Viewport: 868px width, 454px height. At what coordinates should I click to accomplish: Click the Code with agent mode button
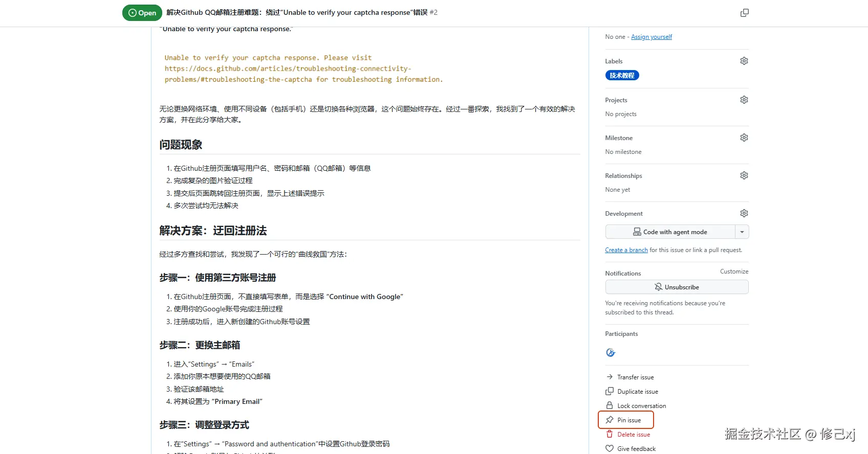pyautogui.click(x=670, y=232)
